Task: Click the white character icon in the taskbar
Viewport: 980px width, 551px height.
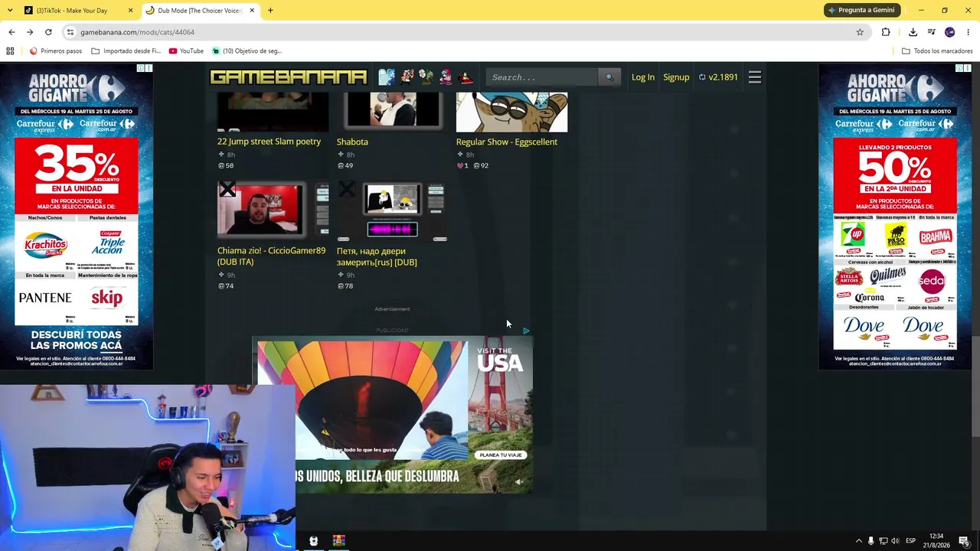Action: coord(313,541)
